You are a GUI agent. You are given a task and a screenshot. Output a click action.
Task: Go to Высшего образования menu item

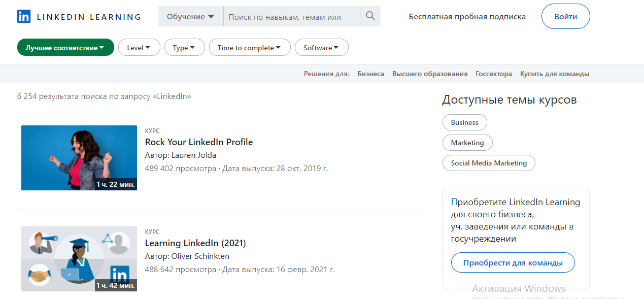429,74
